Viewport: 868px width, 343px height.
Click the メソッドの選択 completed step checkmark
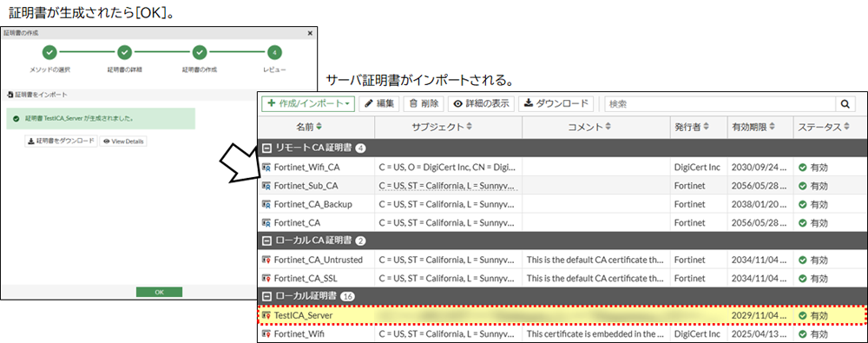click(x=49, y=53)
